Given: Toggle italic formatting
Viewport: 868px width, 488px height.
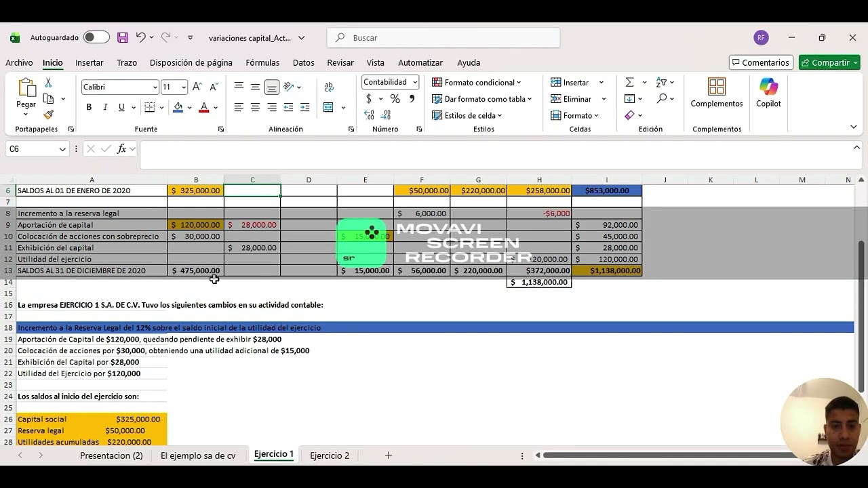Looking at the screenshot, I should pos(105,107).
